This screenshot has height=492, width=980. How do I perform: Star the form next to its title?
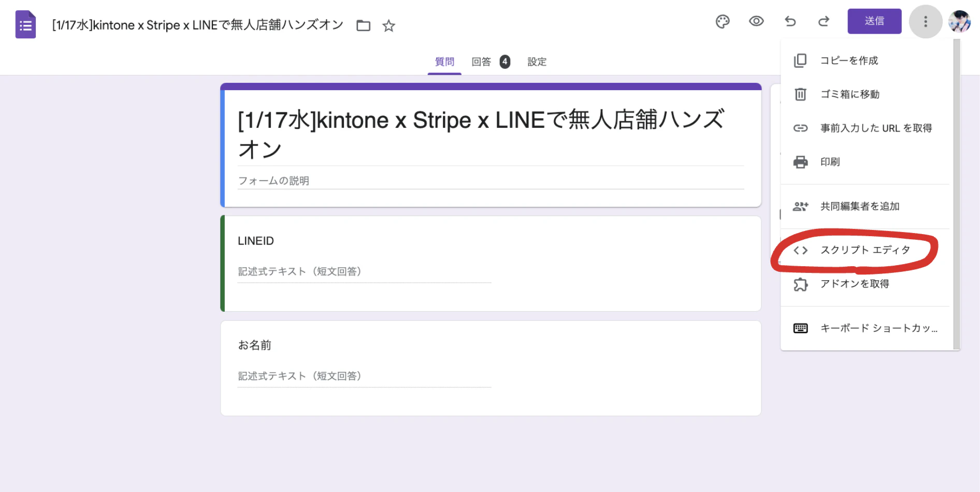(x=388, y=25)
